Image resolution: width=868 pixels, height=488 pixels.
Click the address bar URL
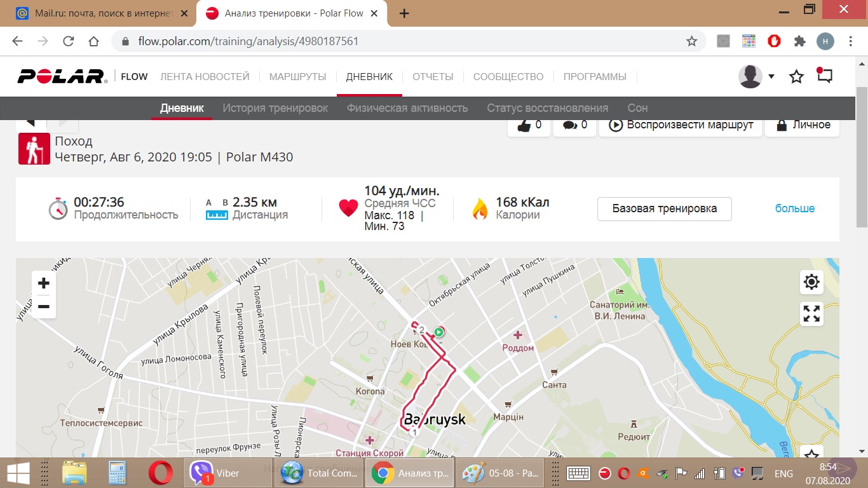point(248,41)
